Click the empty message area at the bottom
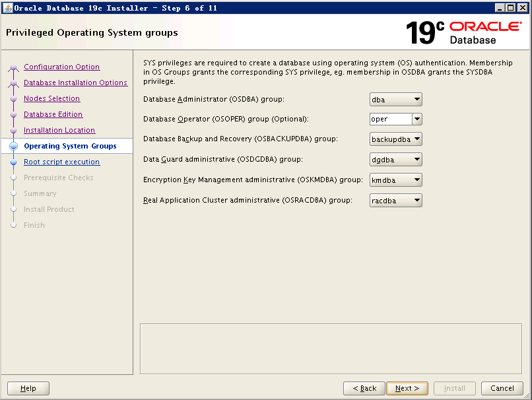Screen dimensions: 532x400 (331, 349)
